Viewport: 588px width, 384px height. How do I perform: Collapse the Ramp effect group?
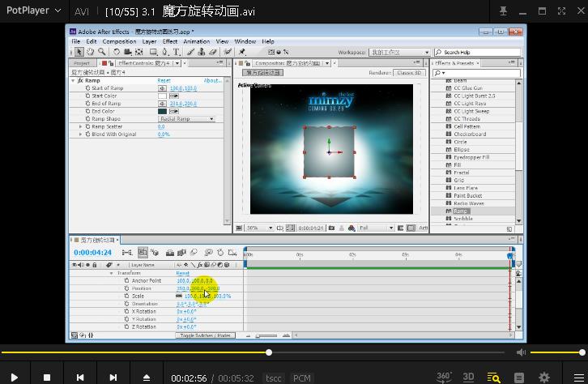(x=73, y=81)
